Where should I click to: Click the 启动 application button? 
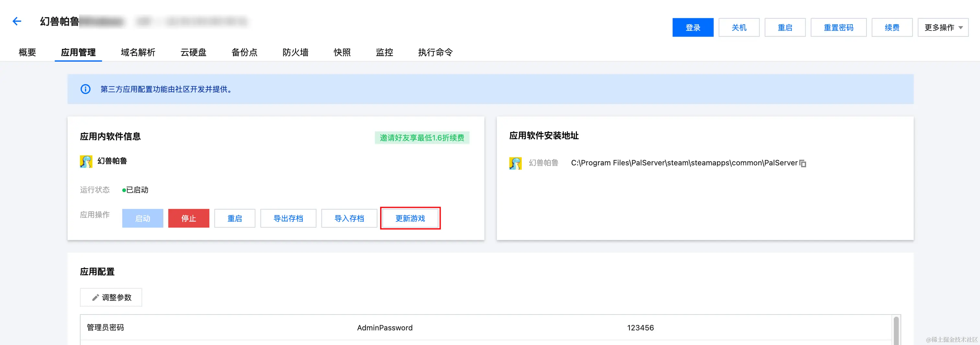pyautogui.click(x=143, y=218)
